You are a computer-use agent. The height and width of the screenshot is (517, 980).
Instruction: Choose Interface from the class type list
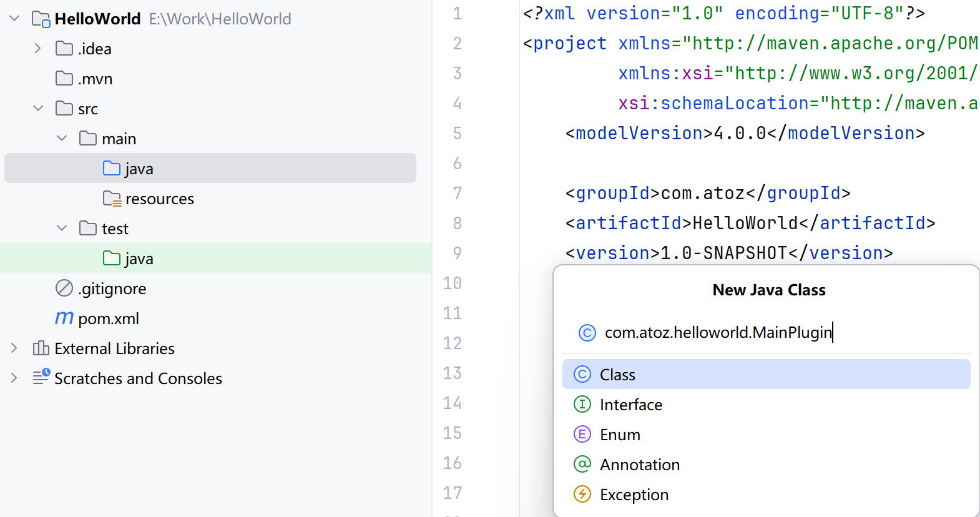tap(630, 405)
